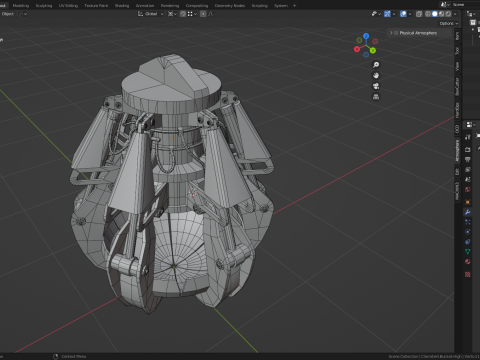The height and width of the screenshot is (360, 480).
Task: Enable the Physical Atmosphere checkbox
Action: click(x=396, y=33)
